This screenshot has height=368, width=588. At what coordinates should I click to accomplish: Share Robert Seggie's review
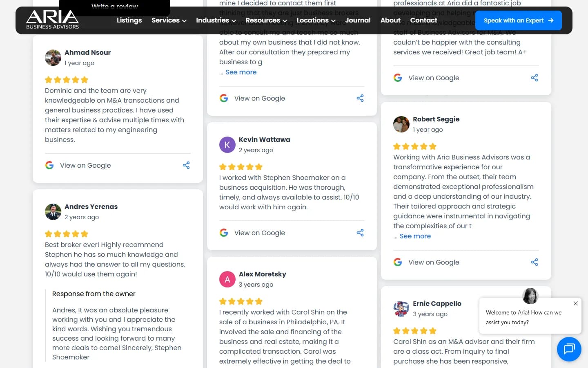tap(535, 262)
